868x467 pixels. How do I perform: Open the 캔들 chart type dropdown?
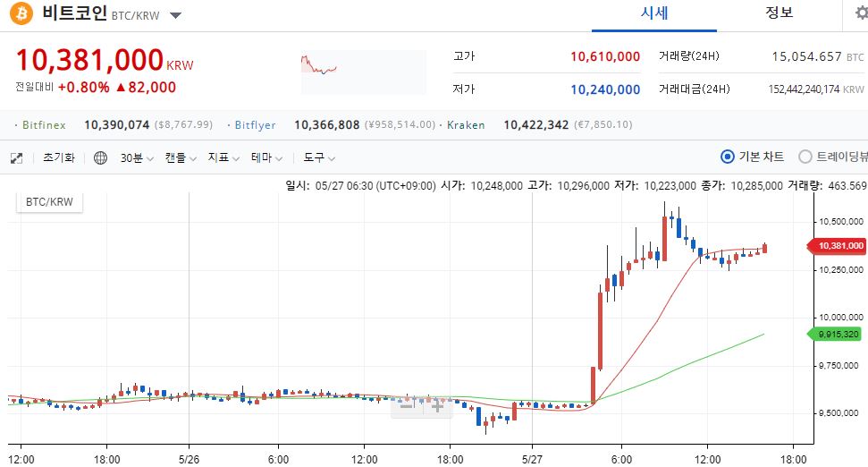coord(181,157)
